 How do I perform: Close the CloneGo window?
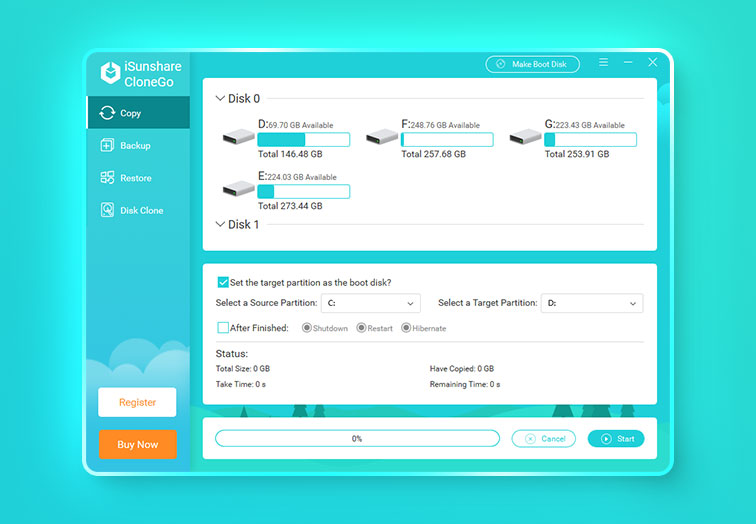[652, 62]
